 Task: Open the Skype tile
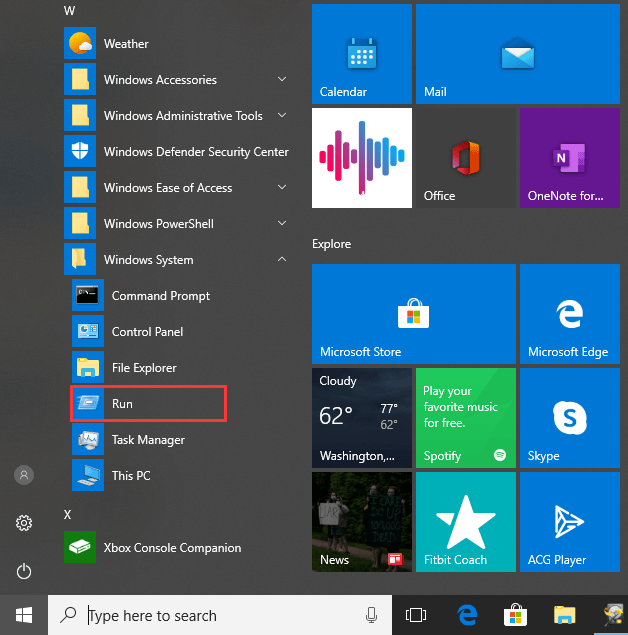[570, 418]
